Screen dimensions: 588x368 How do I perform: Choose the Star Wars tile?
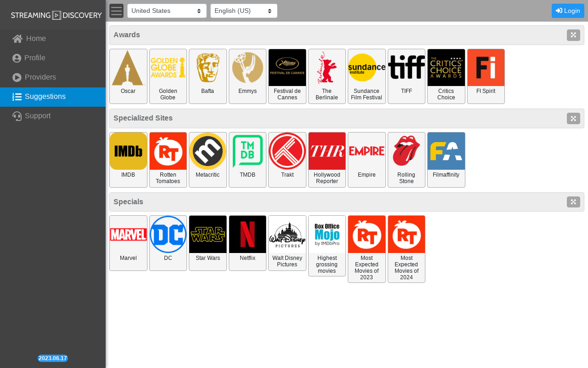[208, 243]
